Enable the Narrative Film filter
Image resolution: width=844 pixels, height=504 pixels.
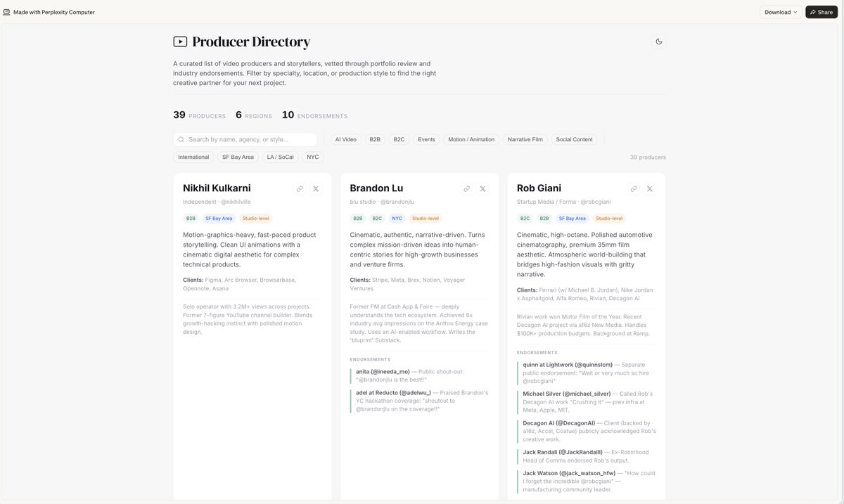tap(525, 139)
